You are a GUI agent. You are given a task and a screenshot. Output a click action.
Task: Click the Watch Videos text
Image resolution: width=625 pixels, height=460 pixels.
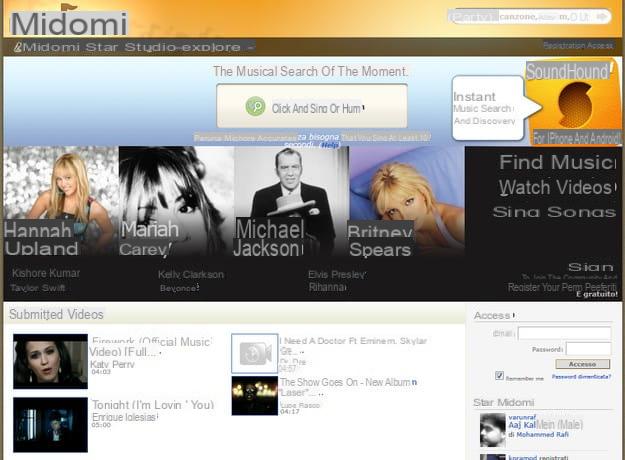point(556,187)
